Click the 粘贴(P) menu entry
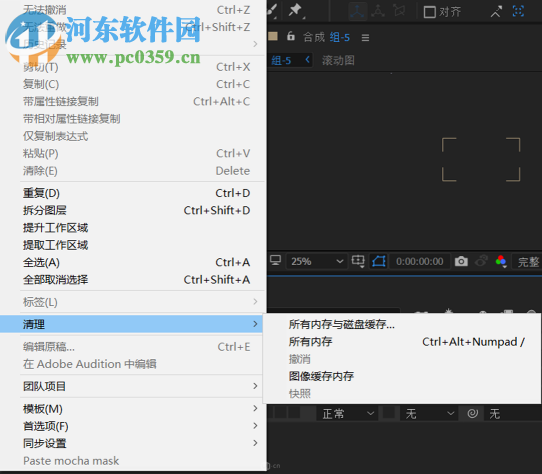 click(133, 153)
